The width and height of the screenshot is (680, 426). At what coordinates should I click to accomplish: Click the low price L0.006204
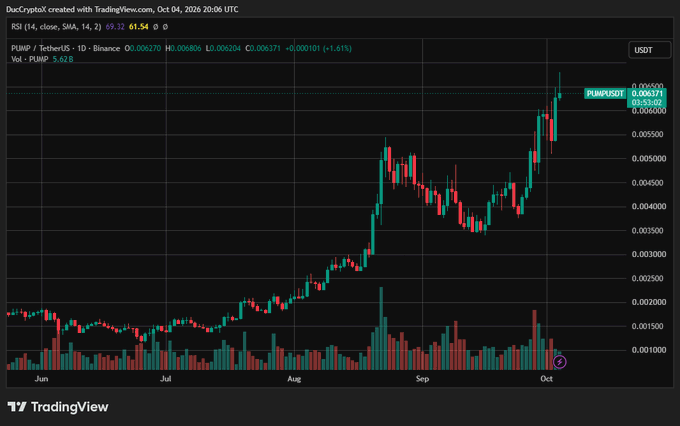(223, 48)
